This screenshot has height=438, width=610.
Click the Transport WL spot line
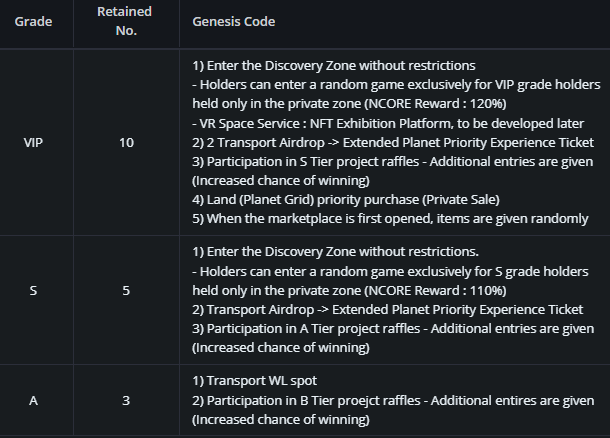pos(254,380)
